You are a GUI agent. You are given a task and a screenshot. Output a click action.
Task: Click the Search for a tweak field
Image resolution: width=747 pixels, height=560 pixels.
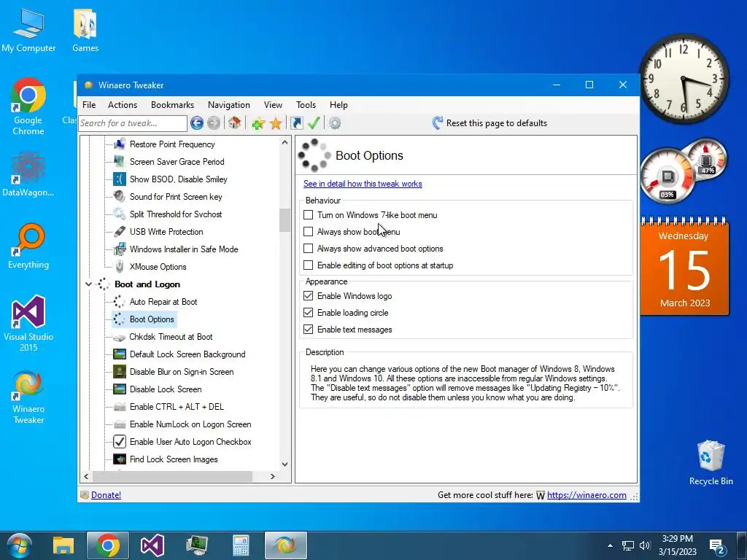pos(133,123)
